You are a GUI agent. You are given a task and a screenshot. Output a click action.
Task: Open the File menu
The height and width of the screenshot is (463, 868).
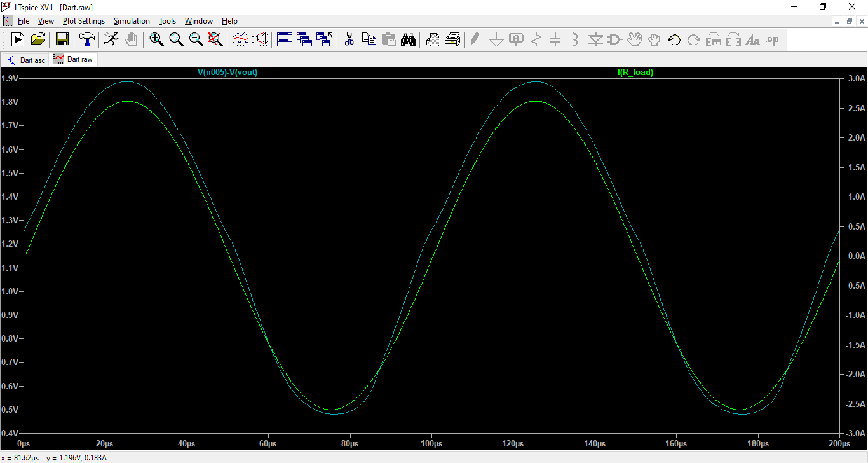(x=24, y=21)
